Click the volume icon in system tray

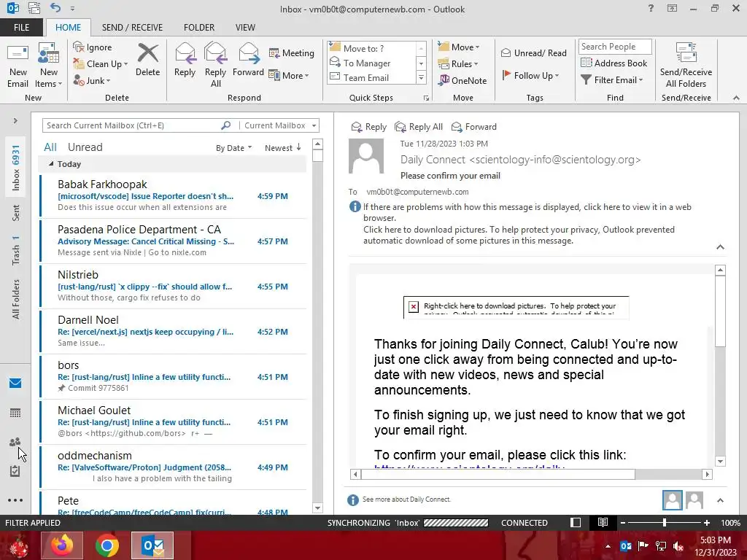(678, 546)
